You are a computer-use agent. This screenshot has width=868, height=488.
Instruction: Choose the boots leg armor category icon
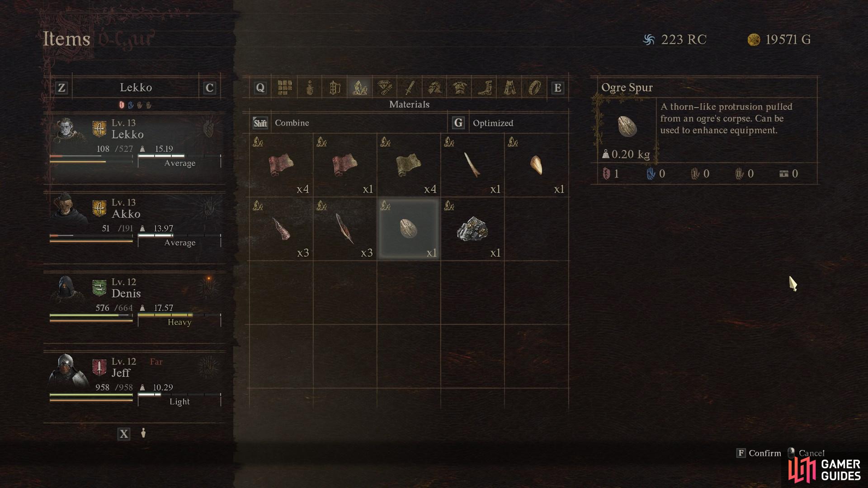[485, 88]
